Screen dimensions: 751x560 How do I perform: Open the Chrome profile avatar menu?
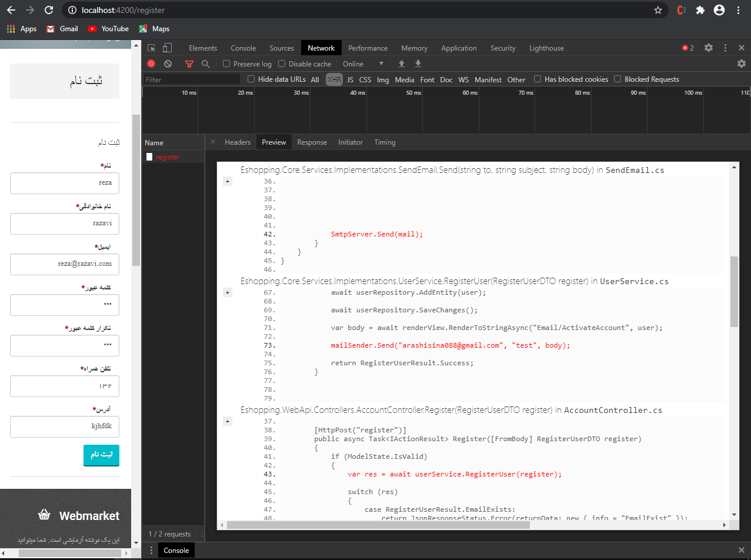(719, 10)
